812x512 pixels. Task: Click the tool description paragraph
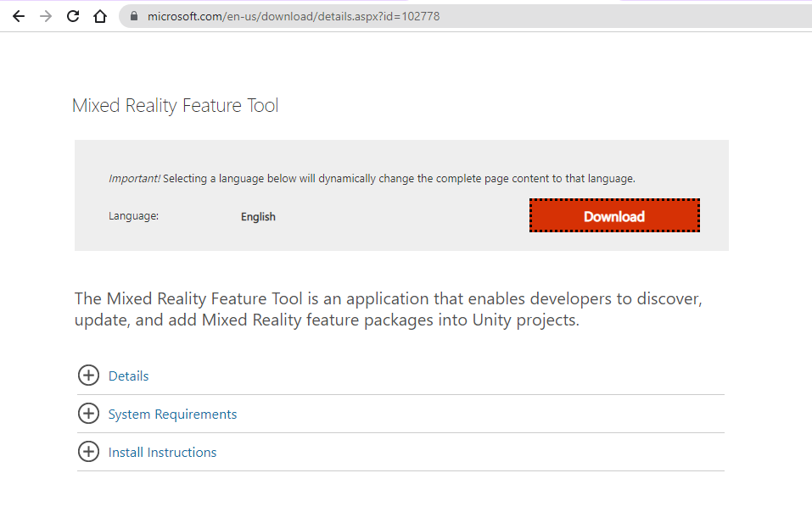pos(389,309)
